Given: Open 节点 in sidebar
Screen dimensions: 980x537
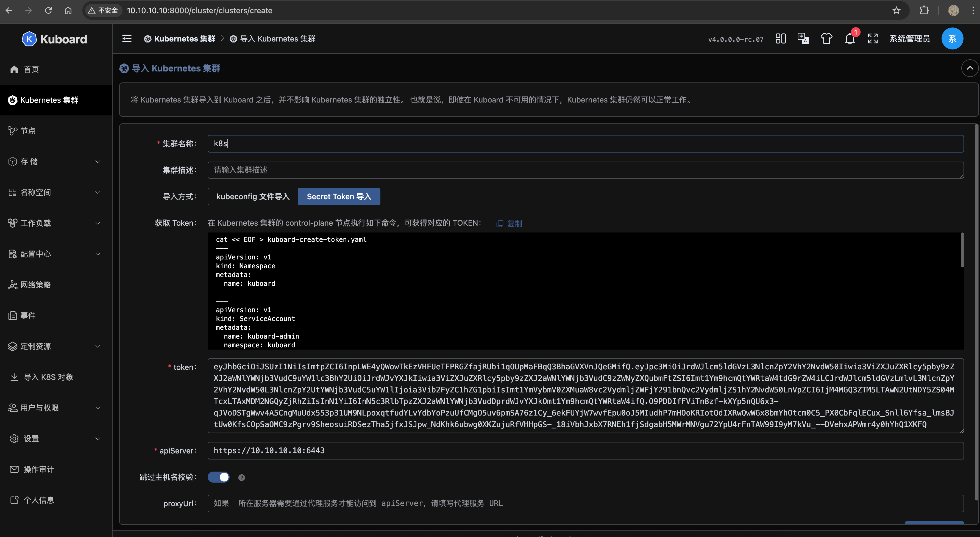Looking at the screenshot, I should (56, 131).
